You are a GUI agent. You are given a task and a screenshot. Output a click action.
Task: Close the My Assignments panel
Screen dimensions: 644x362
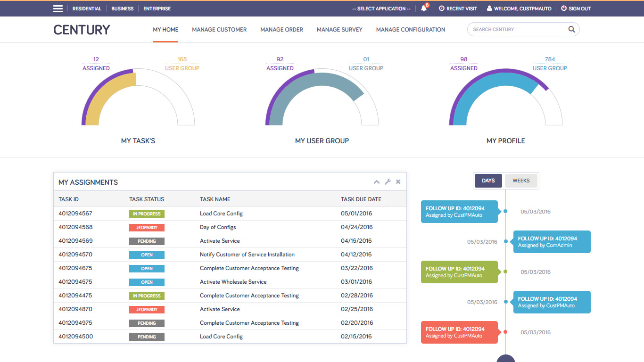coord(398,182)
